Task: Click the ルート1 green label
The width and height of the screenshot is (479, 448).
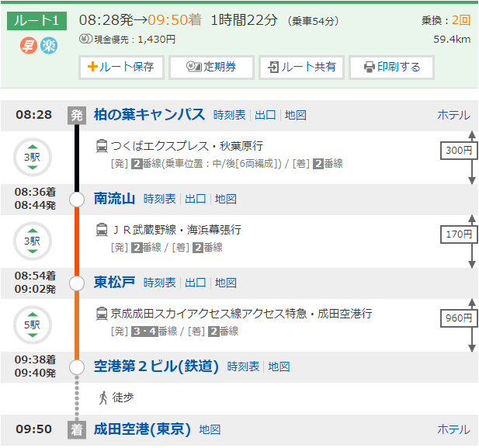Action: (36, 21)
